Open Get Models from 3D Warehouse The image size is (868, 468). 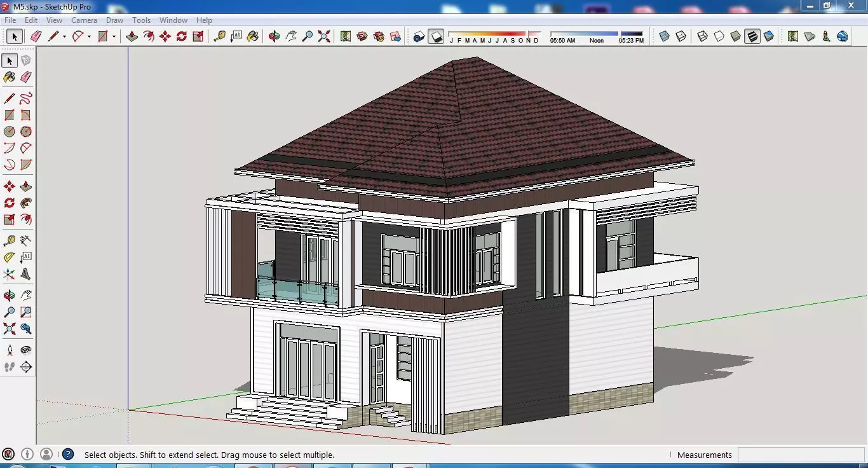click(x=362, y=36)
